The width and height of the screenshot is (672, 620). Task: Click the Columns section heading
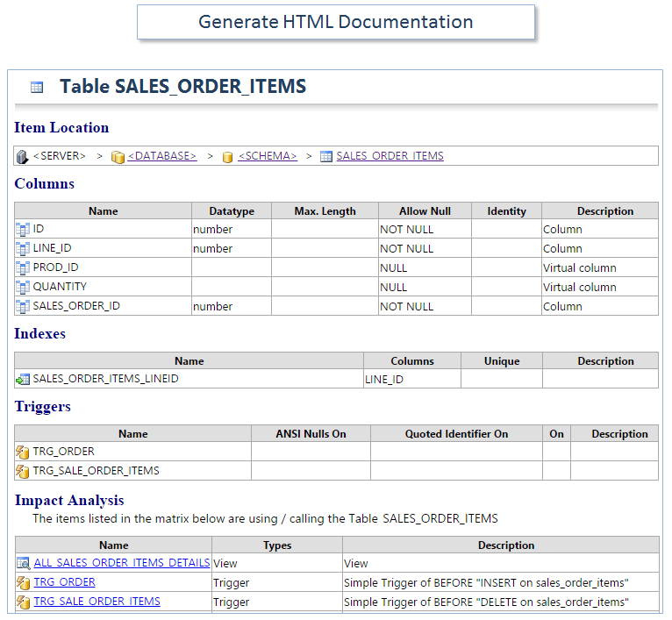click(44, 184)
